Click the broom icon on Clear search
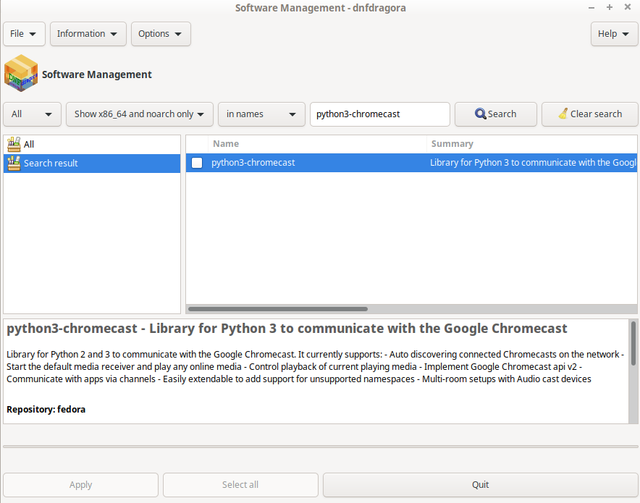 coord(563,114)
